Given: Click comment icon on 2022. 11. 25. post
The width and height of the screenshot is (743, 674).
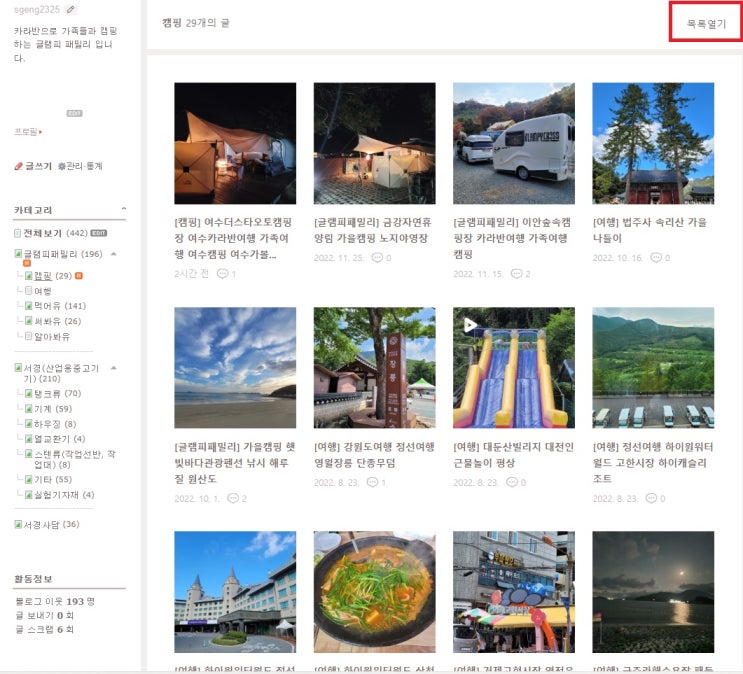Looking at the screenshot, I should pyautogui.click(x=377, y=257).
